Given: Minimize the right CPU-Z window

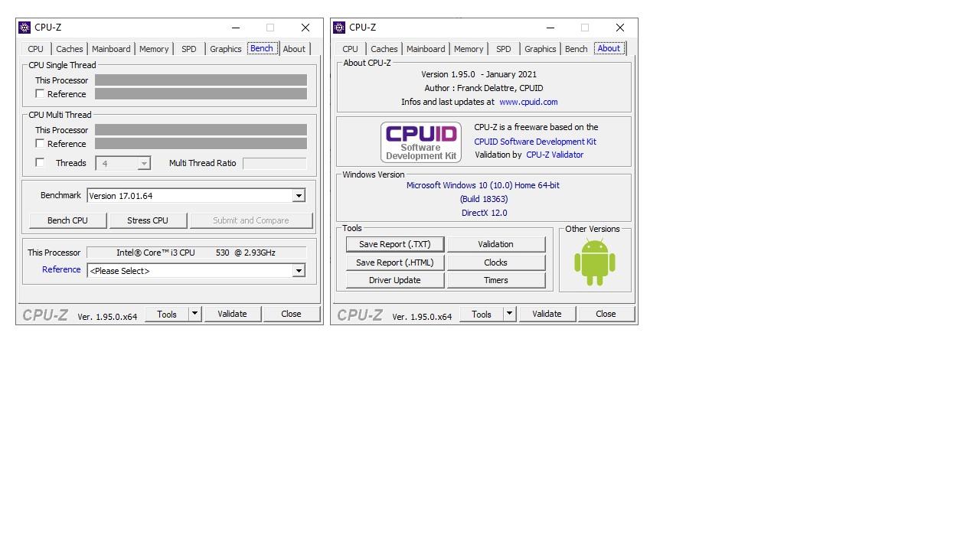Looking at the screenshot, I should (x=550, y=28).
